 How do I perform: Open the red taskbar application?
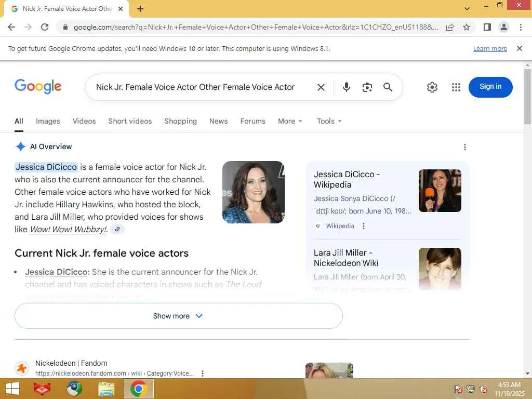[x=42, y=389]
